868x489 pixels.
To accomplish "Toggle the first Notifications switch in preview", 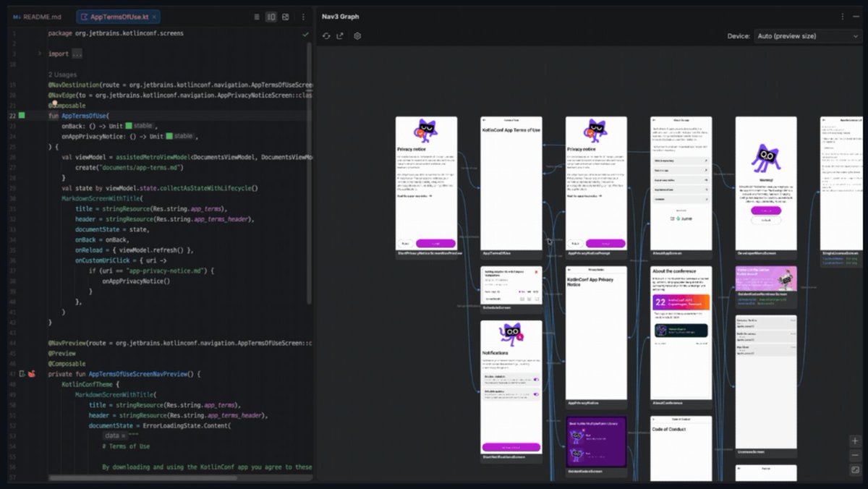I will (x=536, y=379).
